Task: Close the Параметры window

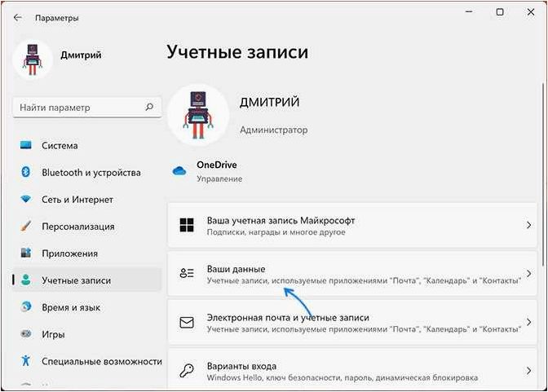Action: [x=531, y=12]
